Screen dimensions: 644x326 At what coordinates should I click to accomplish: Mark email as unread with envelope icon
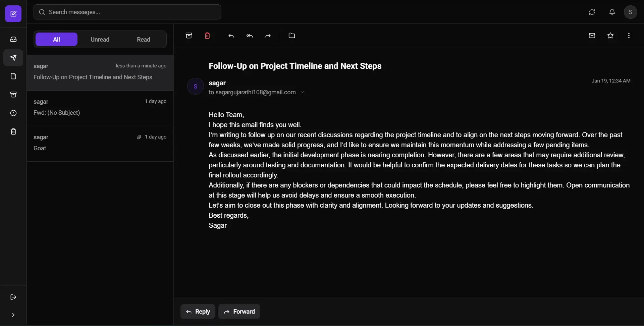[592, 36]
